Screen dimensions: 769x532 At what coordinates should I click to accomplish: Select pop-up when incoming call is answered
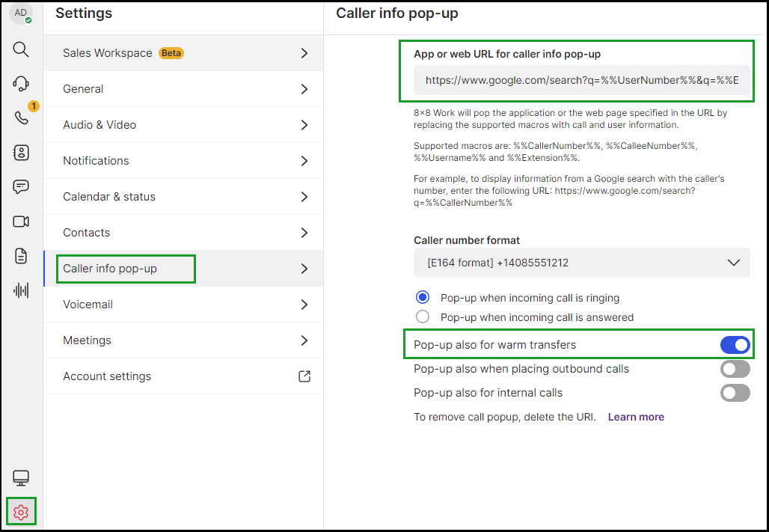point(422,317)
